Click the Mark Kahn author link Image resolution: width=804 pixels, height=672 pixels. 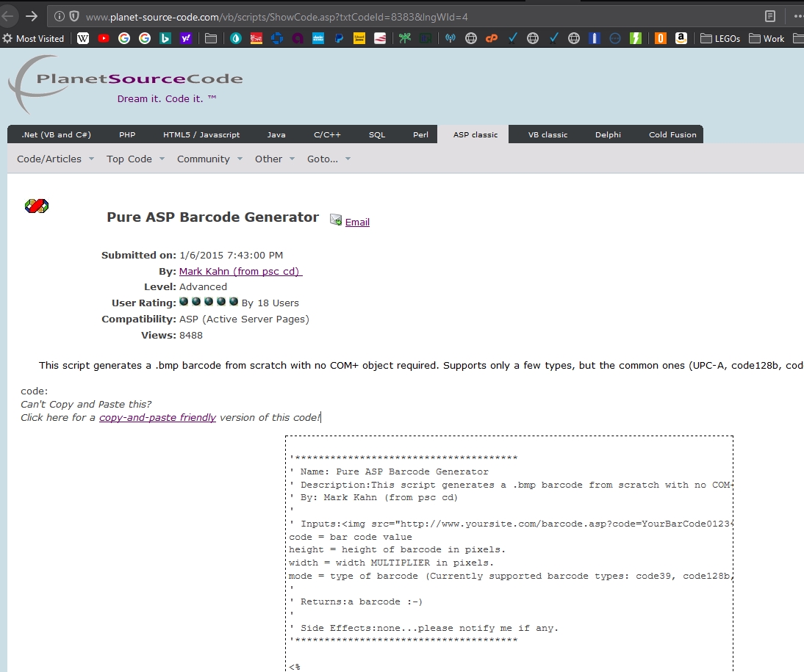(240, 271)
